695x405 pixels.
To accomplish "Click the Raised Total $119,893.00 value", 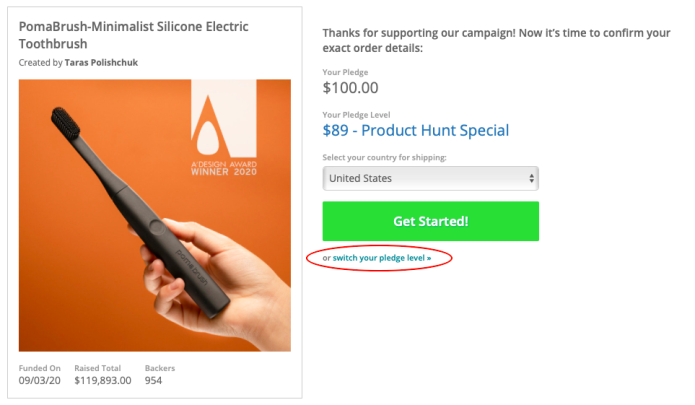I will point(103,381).
